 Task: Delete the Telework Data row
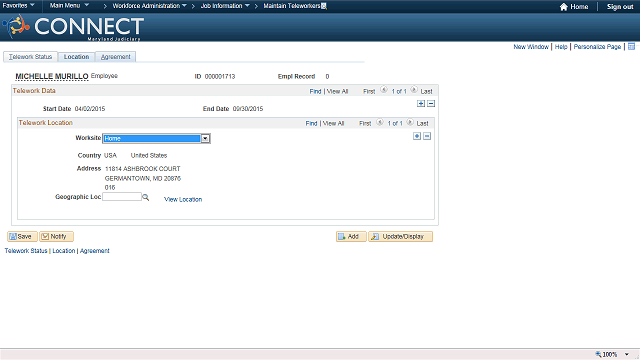pyautogui.click(x=431, y=104)
